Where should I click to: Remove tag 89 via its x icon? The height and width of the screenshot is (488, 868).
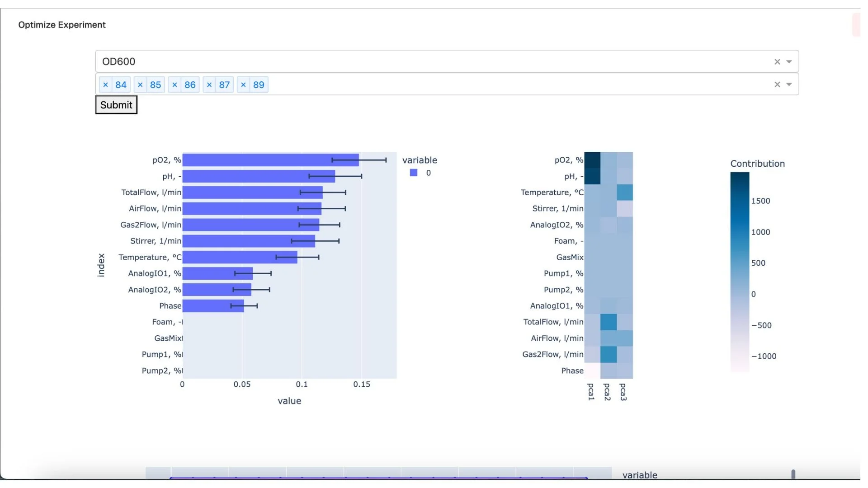[x=243, y=84]
